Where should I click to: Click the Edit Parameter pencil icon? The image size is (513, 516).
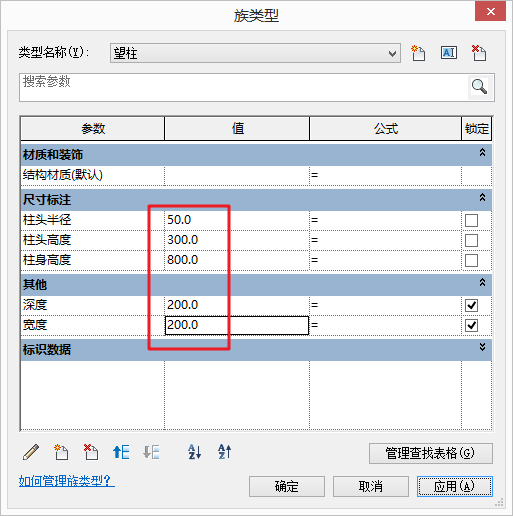(31, 452)
